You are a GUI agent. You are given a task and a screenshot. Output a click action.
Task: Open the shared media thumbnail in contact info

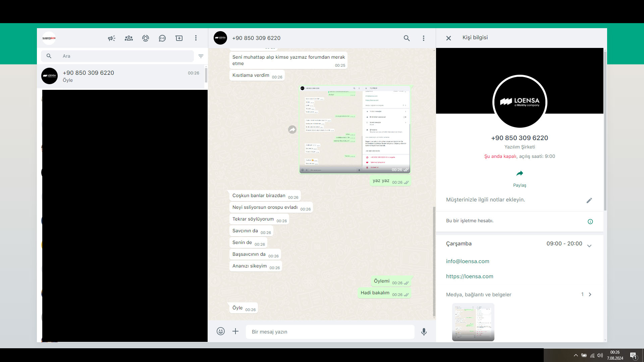[x=473, y=322]
